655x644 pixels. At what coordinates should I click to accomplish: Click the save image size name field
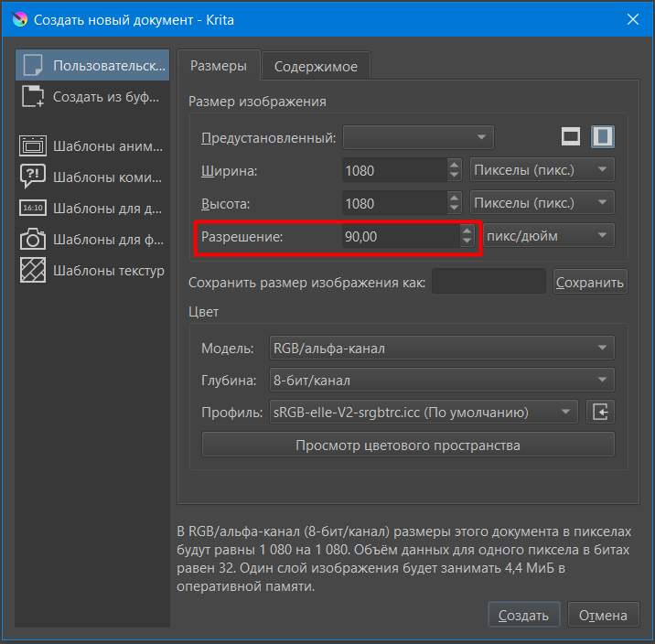click(x=489, y=283)
